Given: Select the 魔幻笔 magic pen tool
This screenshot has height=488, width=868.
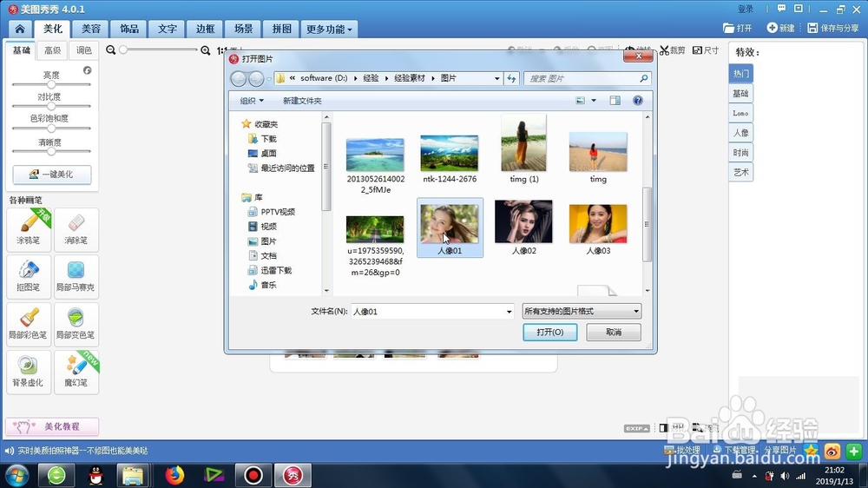Looking at the screenshot, I should tap(76, 372).
